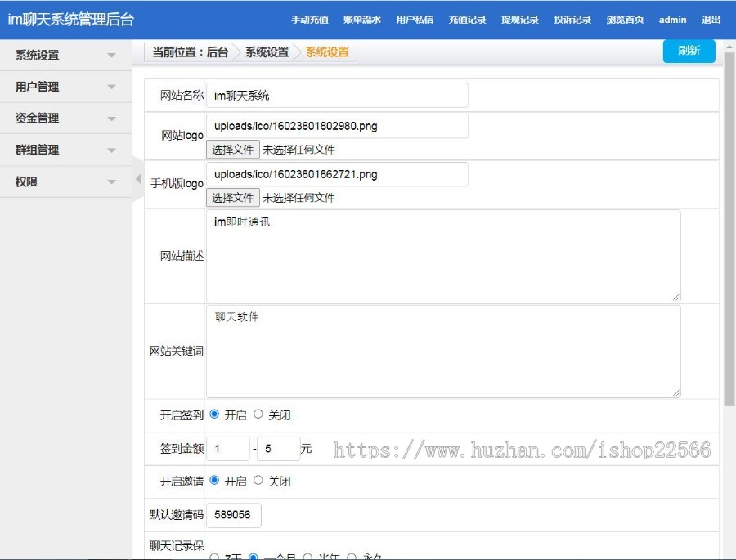The height and width of the screenshot is (560, 736).
Task: Open the 手动充值 menu item
Action: pos(308,20)
